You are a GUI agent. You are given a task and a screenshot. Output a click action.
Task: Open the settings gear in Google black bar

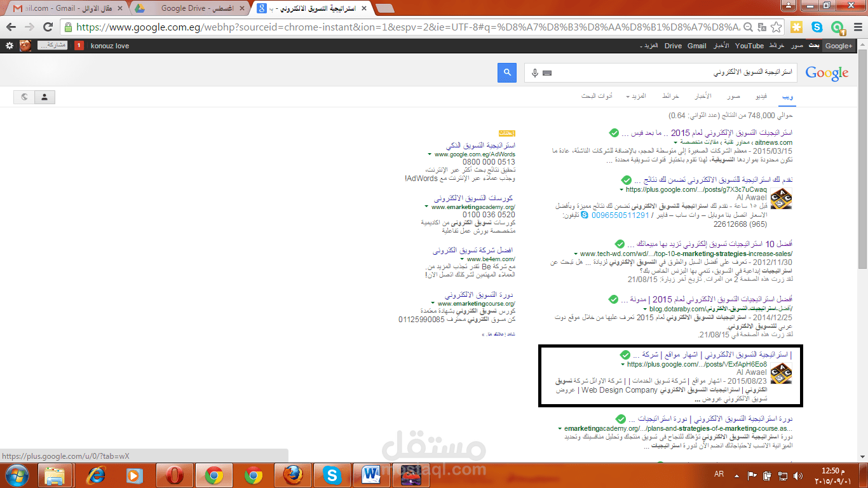(9, 46)
